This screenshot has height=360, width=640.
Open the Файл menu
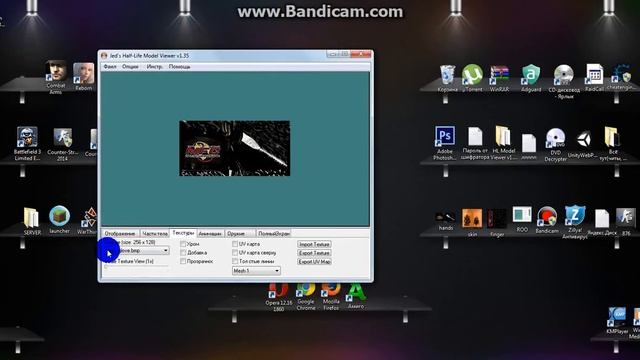pyautogui.click(x=110, y=66)
